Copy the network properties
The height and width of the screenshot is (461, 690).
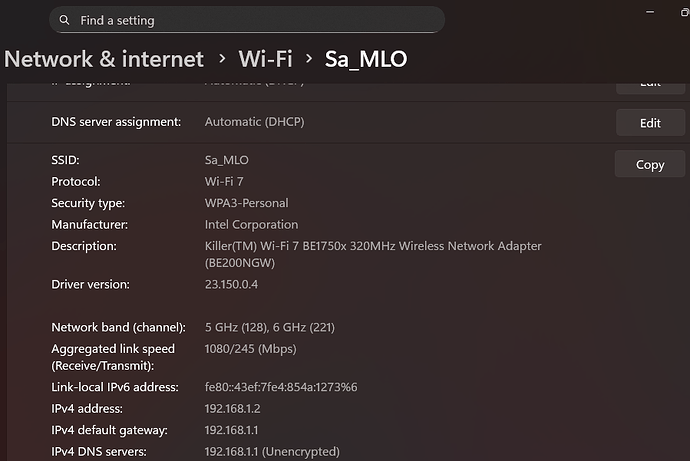click(x=650, y=165)
